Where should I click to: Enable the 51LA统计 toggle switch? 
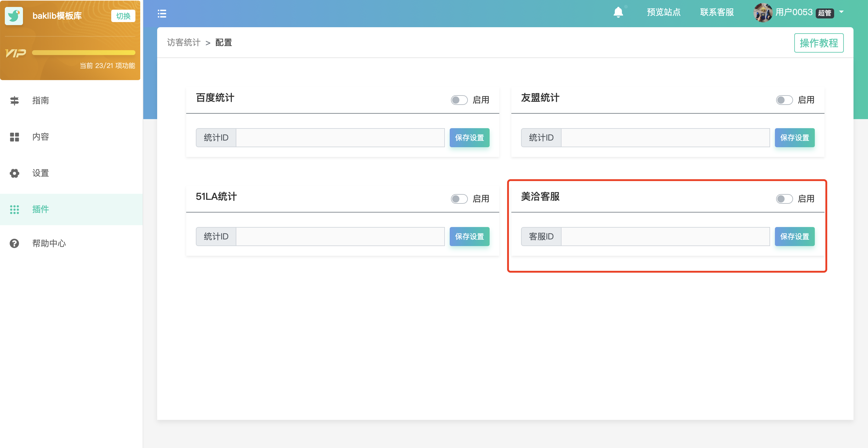(459, 199)
